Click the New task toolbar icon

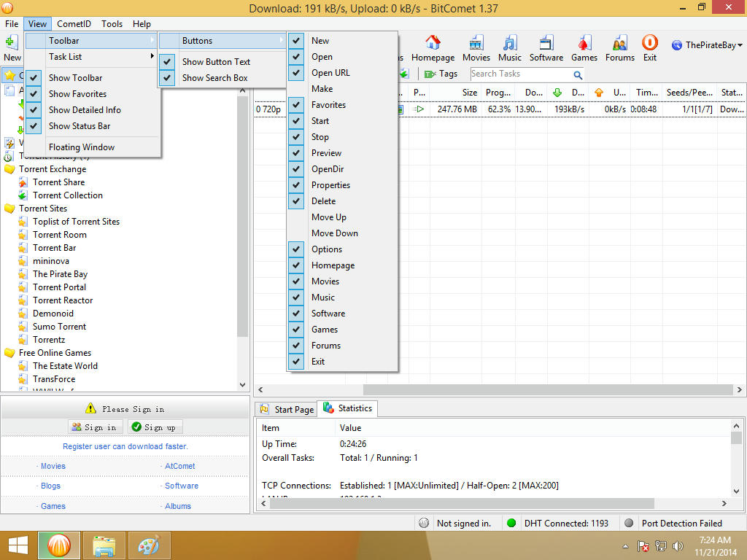(12, 43)
